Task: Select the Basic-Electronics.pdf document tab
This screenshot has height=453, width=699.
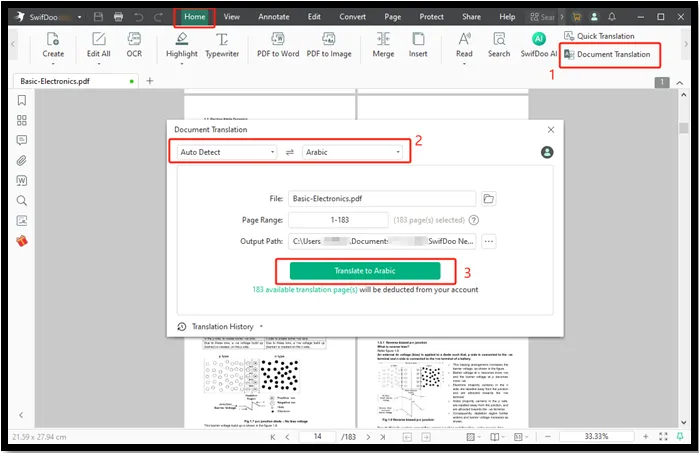Action: [x=76, y=81]
